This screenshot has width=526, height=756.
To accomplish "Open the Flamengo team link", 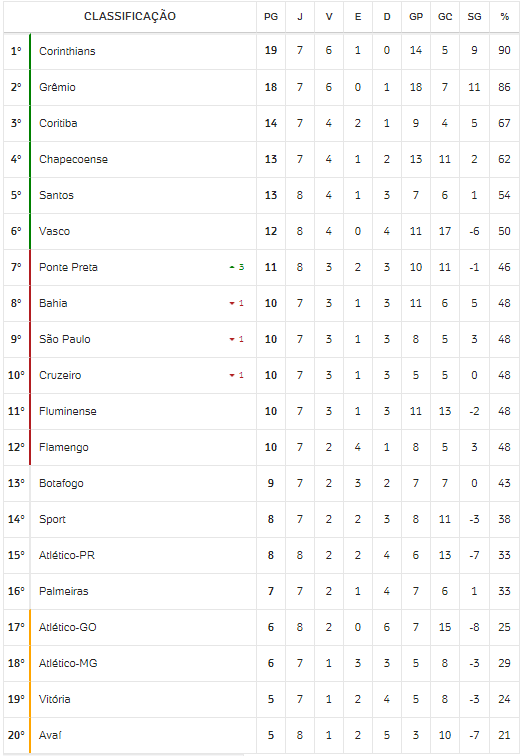I will [x=64, y=447].
